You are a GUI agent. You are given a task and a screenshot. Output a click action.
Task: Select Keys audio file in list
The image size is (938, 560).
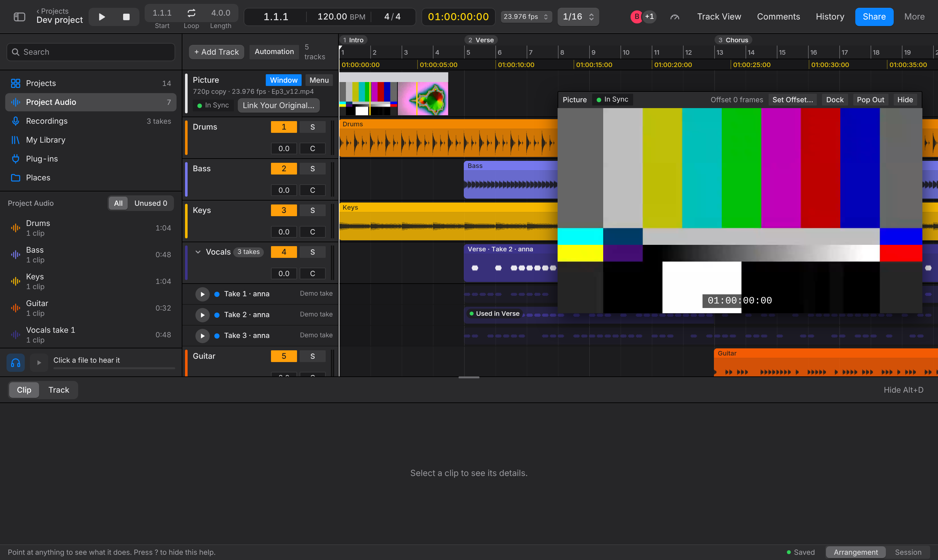click(91, 282)
